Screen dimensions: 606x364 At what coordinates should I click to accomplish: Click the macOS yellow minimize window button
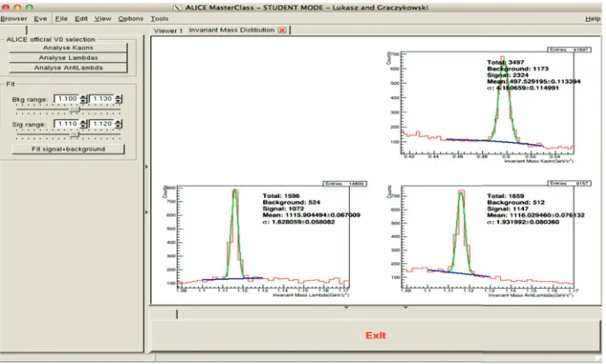click(x=18, y=7)
